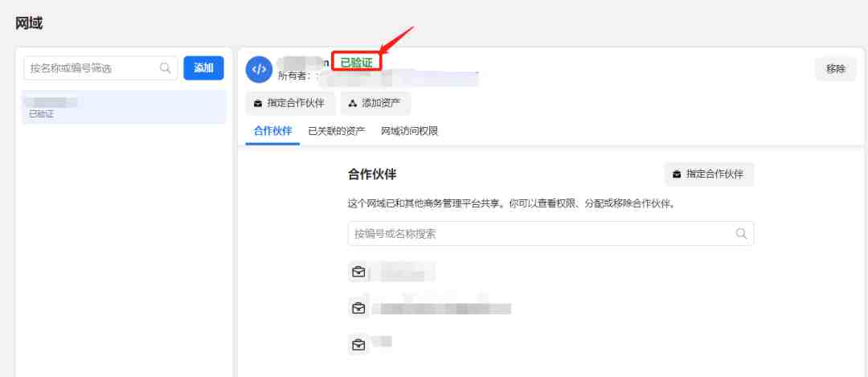Click the first partner's briefcase icon
Screen dimensions: 868x377
(x=358, y=272)
